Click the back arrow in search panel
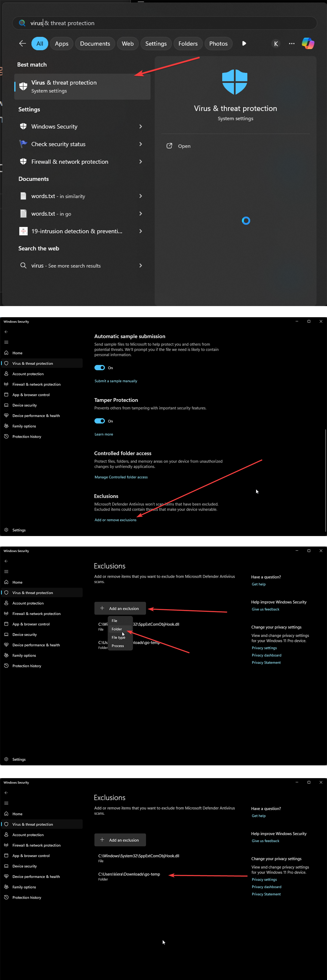Viewport: 327px width, 980px height. click(x=23, y=43)
